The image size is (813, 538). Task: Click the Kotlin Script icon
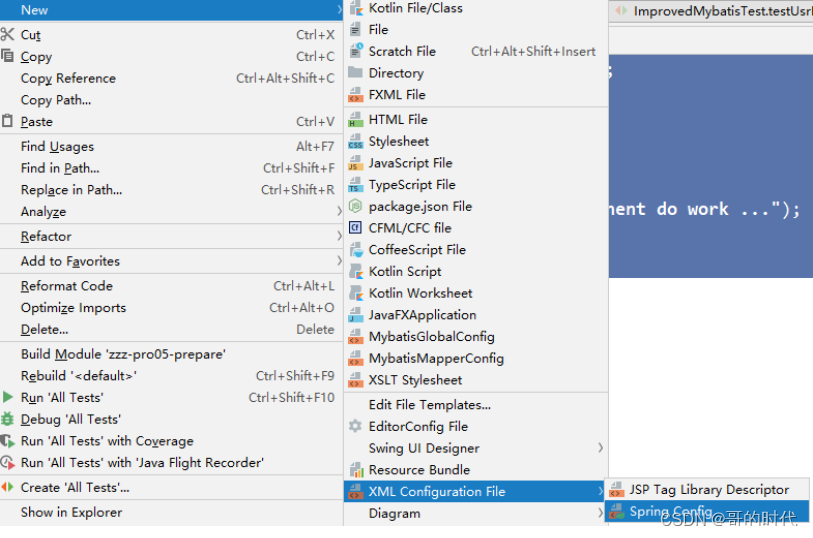[x=356, y=272]
